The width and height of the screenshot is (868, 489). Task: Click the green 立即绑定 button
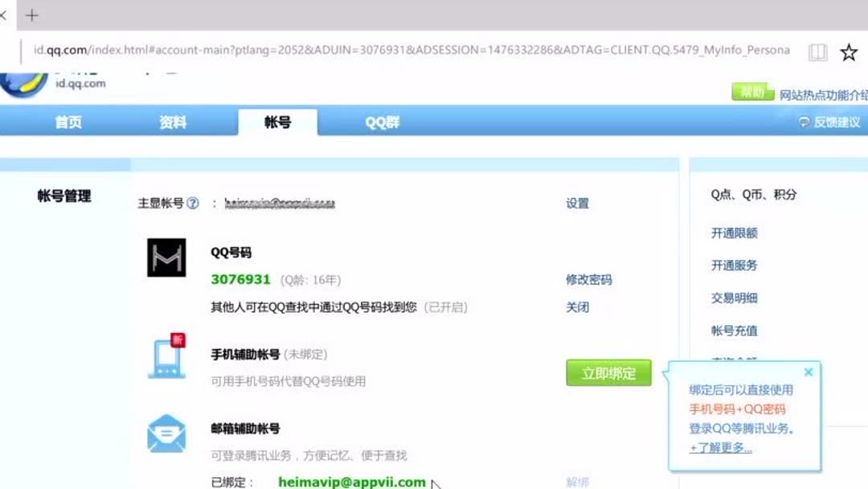[x=608, y=372]
